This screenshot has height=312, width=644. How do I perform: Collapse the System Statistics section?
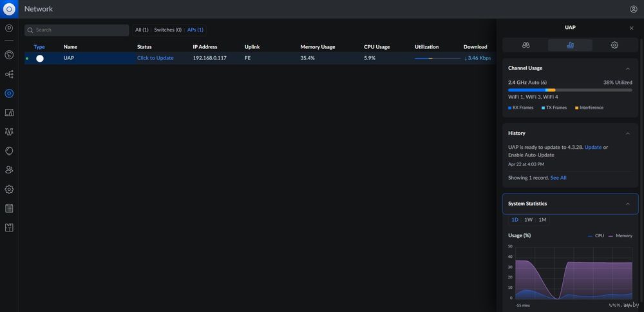click(x=628, y=204)
